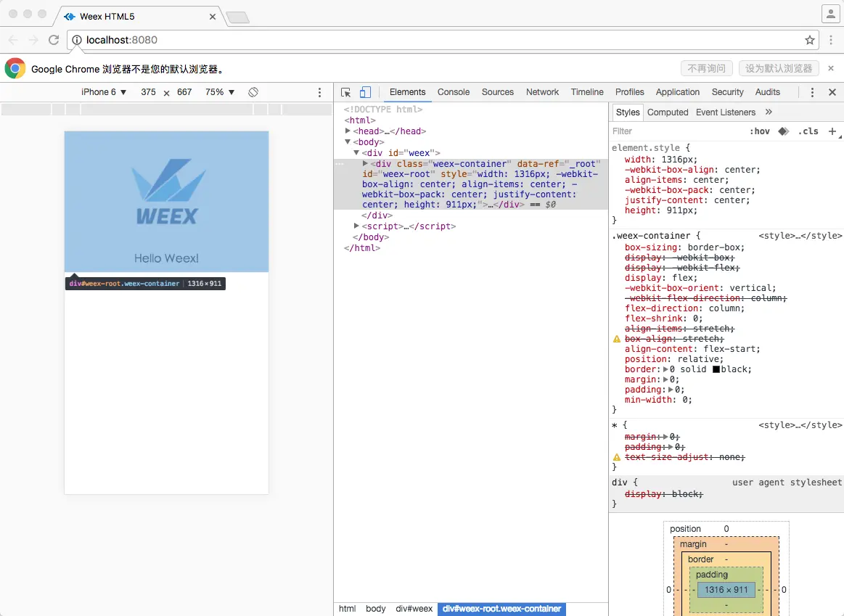The height and width of the screenshot is (616, 844).
Task: Open the Audits tab
Action: coord(767,92)
